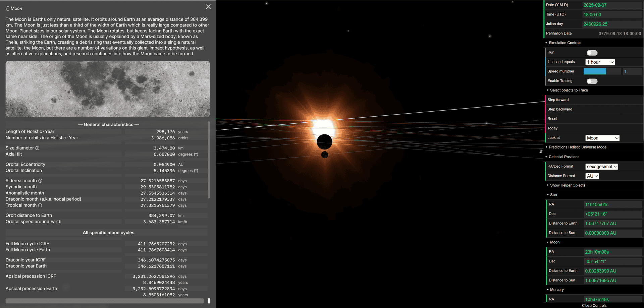This screenshot has width=644, height=308.
Task: Enable the Run simulation toggle
Action: [592, 53]
